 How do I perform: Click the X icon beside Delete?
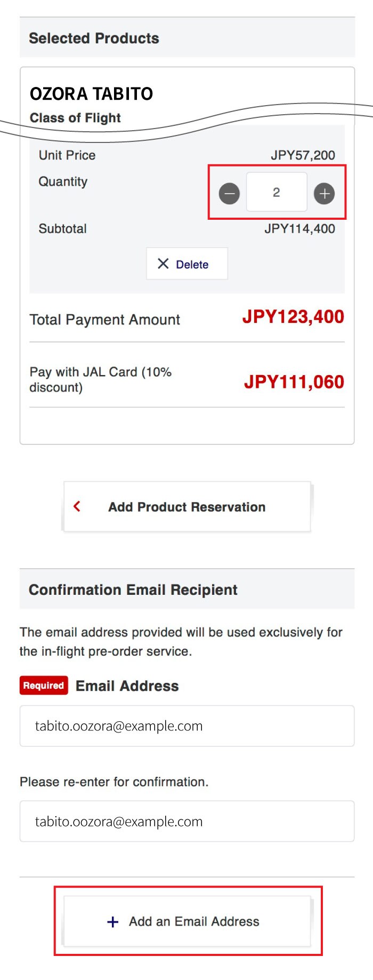163,264
